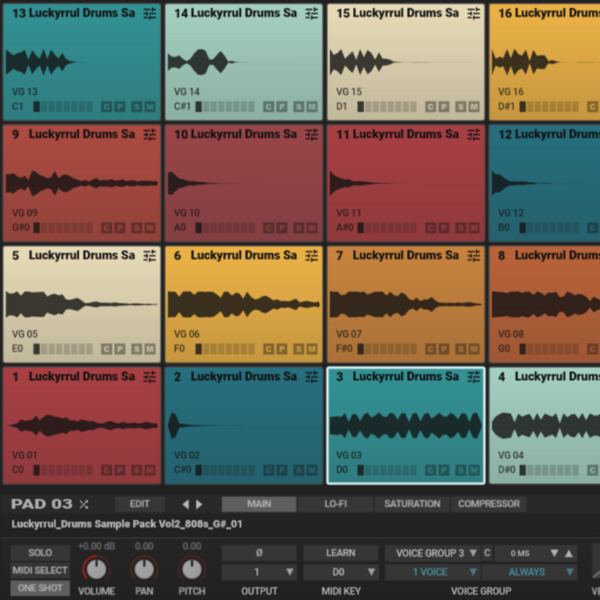600x600 pixels.
Task: Mute pad 7 with its M button
Action: tap(474, 349)
